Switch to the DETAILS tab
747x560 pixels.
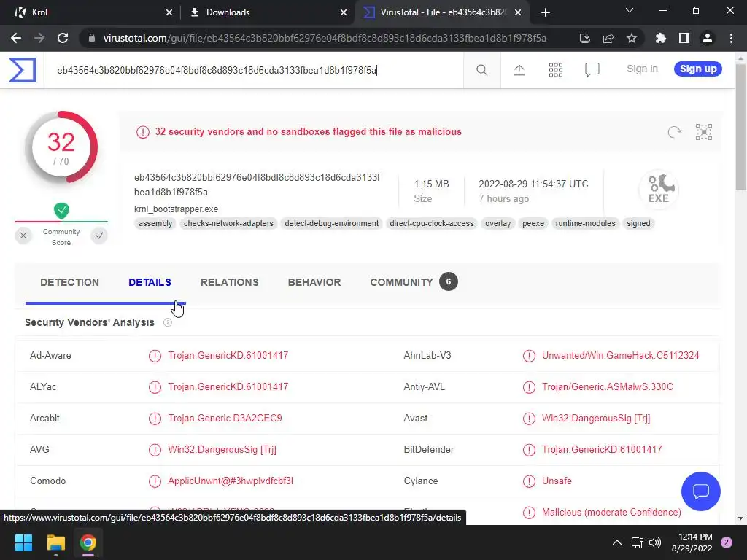point(150,282)
